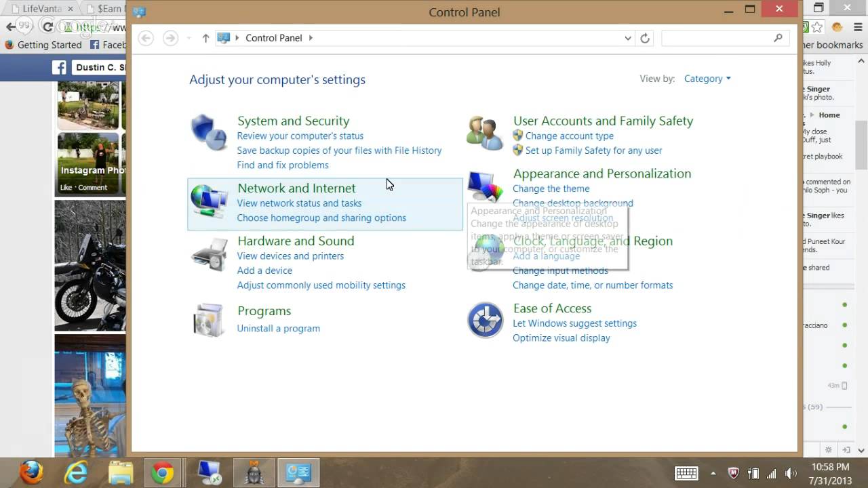Open Getting Started bookmark in Chrome
Screen dimensions: 868x488
[43, 45]
